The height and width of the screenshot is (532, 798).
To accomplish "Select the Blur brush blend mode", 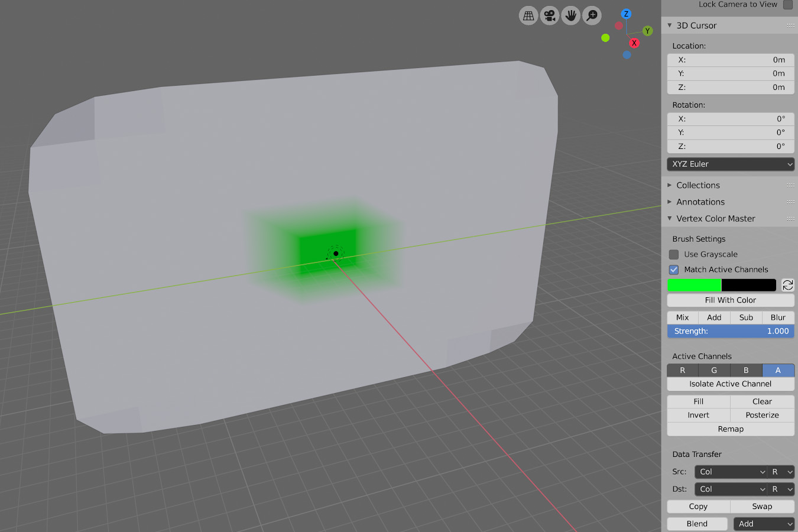I will 778,317.
